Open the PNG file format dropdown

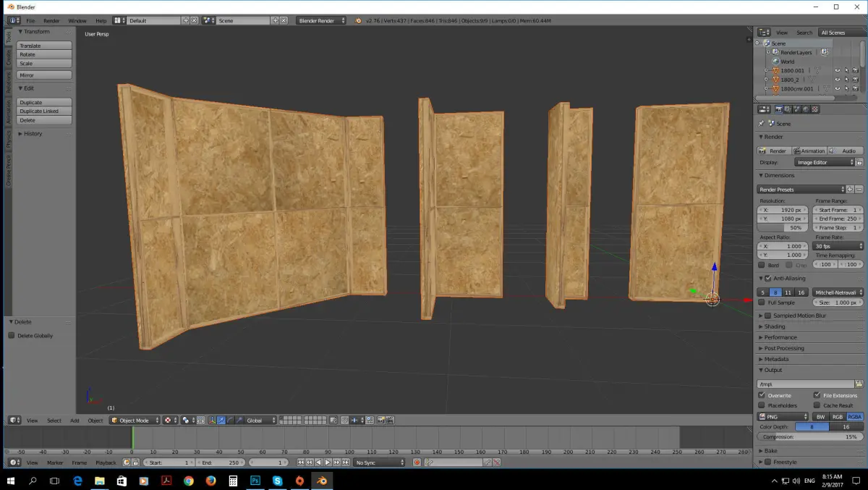click(x=783, y=417)
